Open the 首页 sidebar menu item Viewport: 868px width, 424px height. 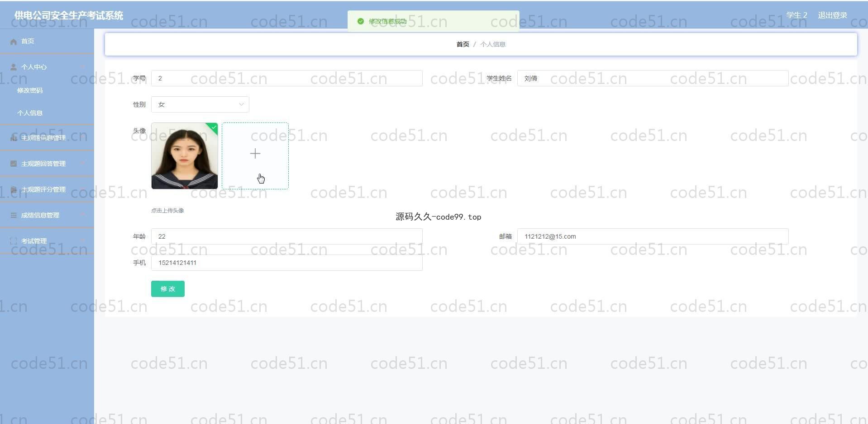47,41
